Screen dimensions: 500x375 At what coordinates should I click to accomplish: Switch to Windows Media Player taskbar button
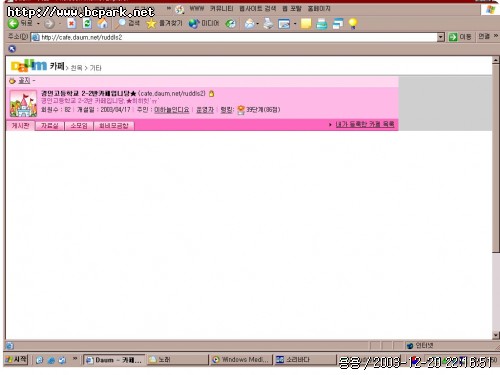[x=241, y=360]
